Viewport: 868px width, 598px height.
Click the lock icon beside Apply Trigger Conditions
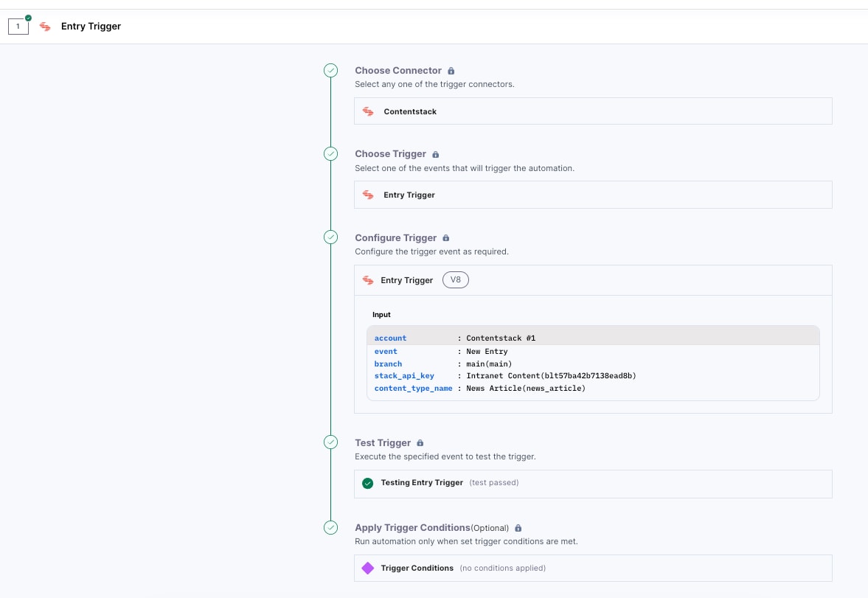pos(518,528)
